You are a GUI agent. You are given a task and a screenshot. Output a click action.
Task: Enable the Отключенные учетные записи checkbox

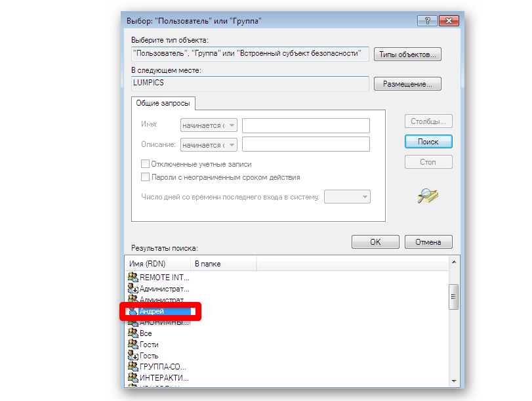pos(145,164)
